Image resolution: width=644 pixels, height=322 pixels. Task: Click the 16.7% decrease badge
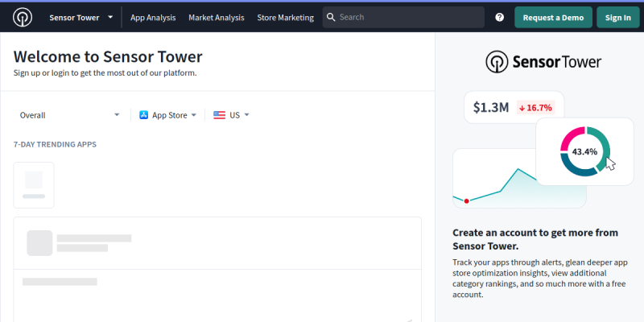[535, 108]
